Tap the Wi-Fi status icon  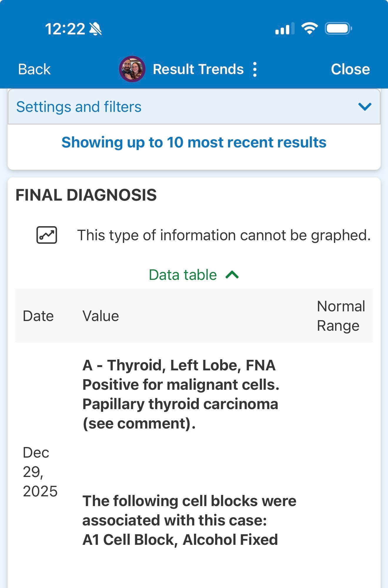[309, 28]
